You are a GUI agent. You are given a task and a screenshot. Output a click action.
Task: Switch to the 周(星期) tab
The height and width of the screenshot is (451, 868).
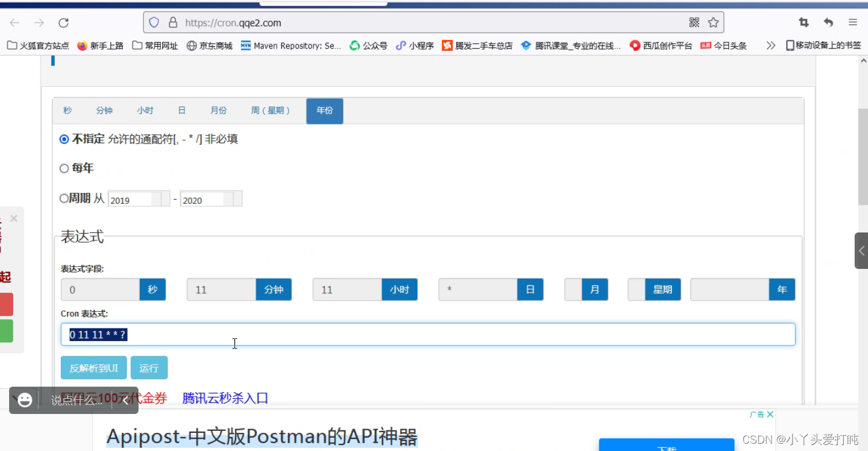271,110
